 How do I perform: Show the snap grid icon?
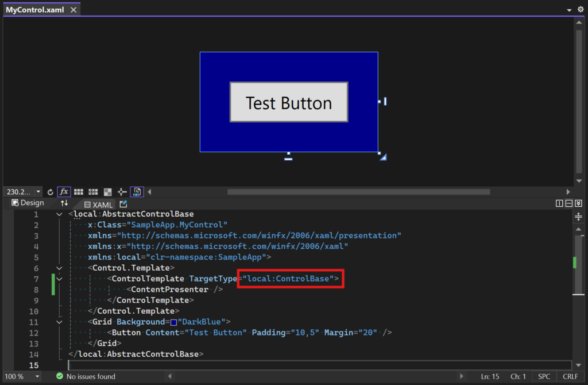click(78, 192)
